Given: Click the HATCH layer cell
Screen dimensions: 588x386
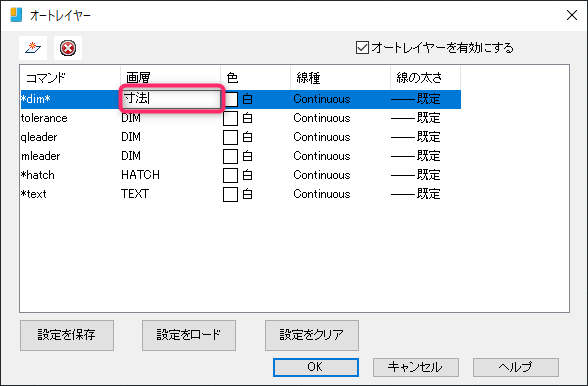Looking at the screenshot, I should pos(140,175).
